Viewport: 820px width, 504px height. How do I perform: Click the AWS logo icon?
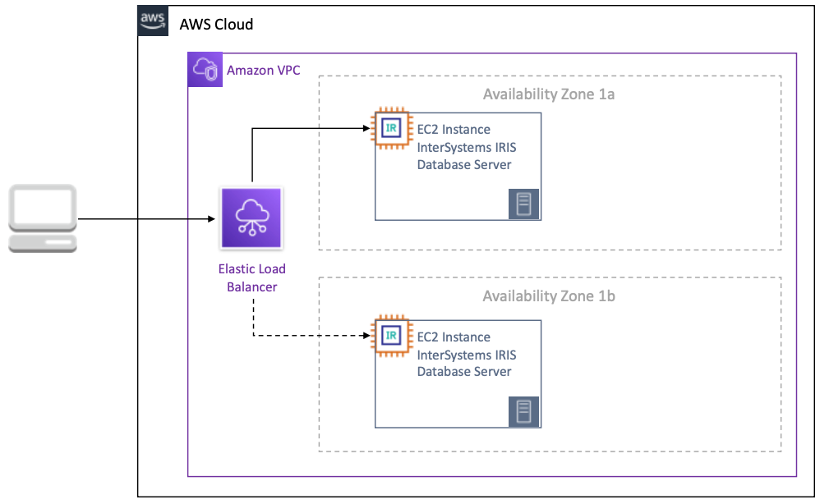[x=154, y=21]
